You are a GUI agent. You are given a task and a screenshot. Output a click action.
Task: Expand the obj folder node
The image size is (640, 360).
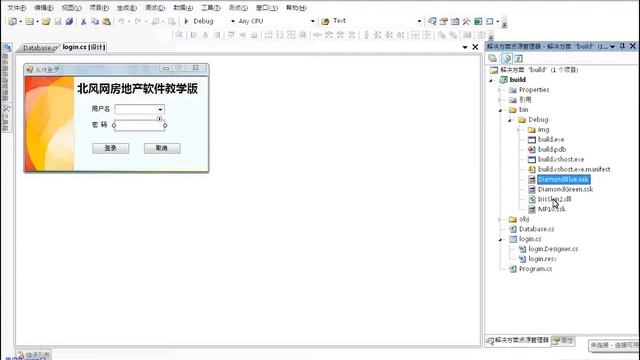[x=500, y=220]
